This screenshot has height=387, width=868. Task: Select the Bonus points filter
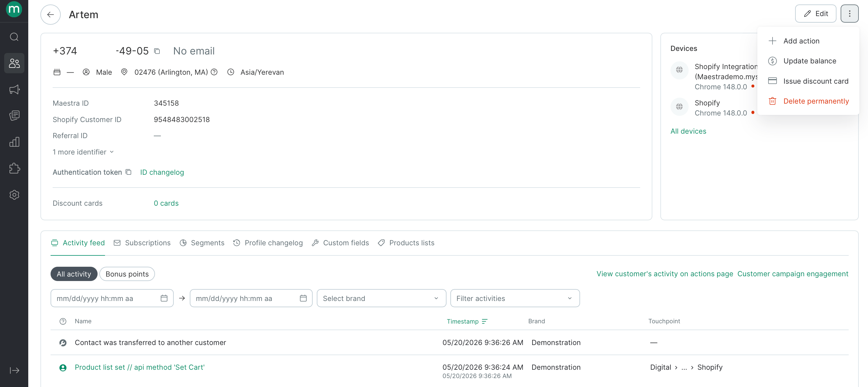[x=127, y=274]
